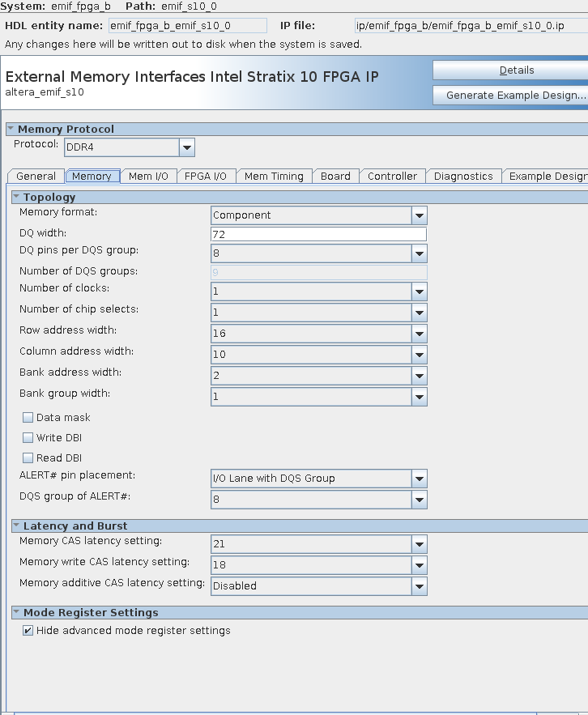Image resolution: width=588 pixels, height=715 pixels.
Task: Click Generate Example Design button
Action: click(511, 96)
